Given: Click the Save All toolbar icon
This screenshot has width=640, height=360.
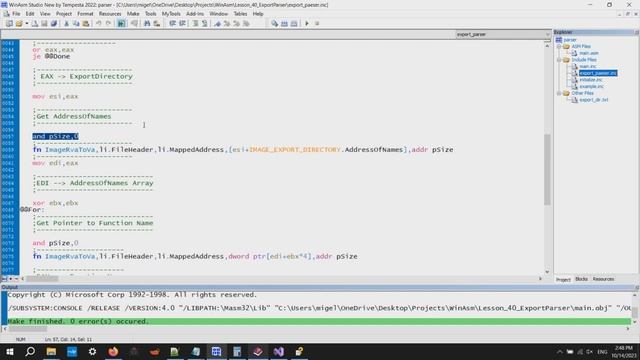Looking at the screenshot, I should (x=53, y=24).
